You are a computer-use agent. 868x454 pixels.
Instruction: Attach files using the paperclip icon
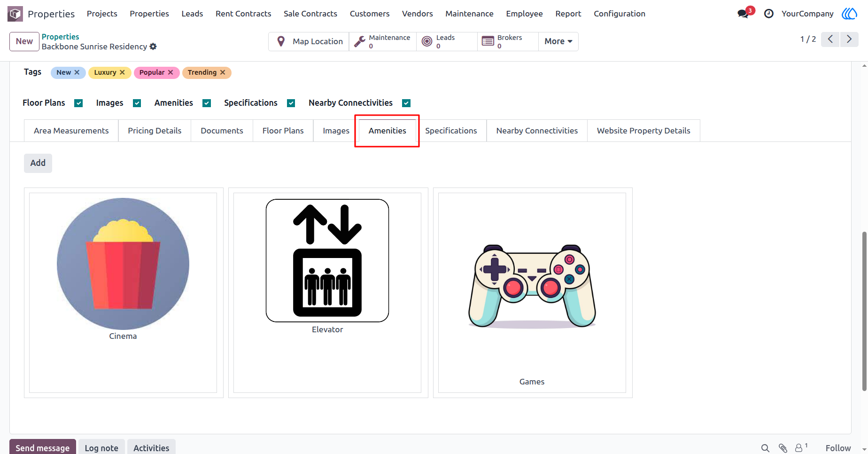(x=783, y=448)
